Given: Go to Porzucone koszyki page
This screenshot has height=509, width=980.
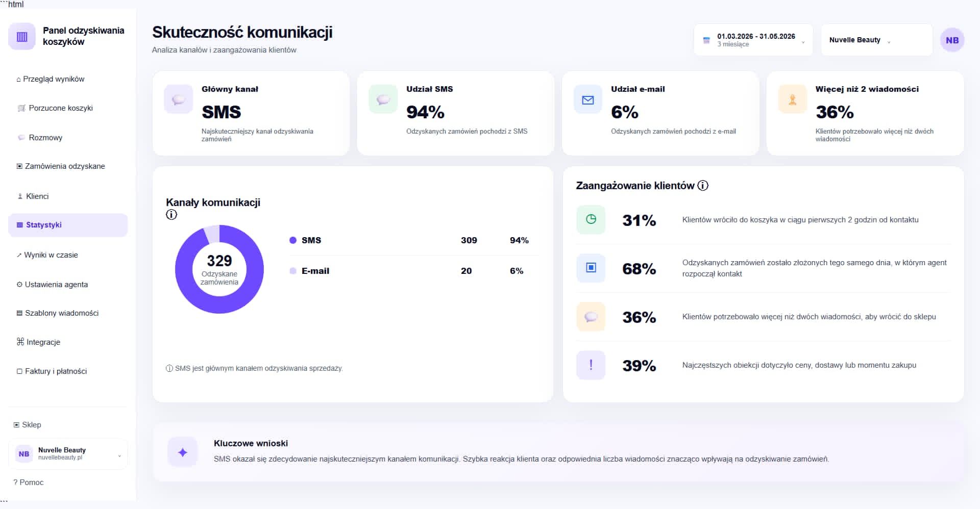Looking at the screenshot, I should tap(68, 108).
